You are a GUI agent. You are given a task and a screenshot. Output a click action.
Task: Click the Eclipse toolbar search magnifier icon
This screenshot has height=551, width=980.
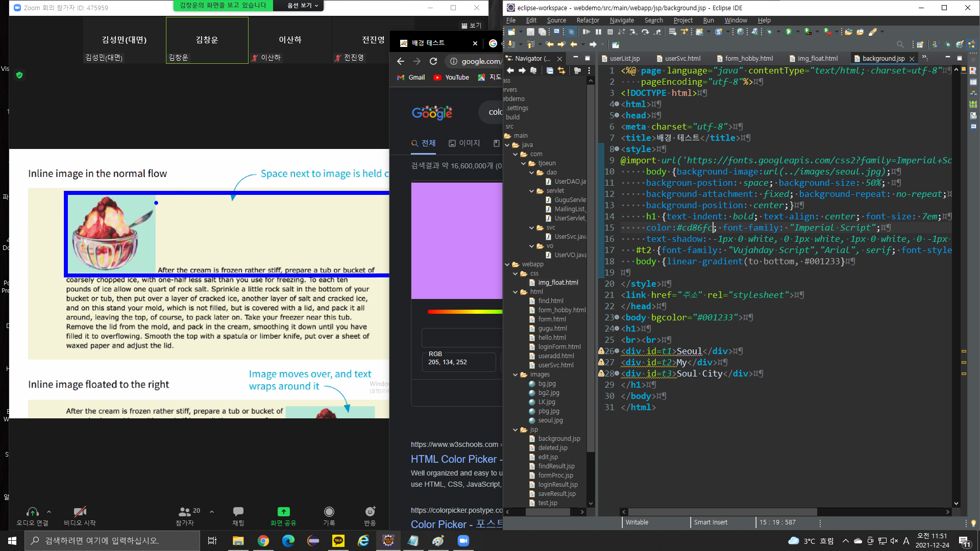point(900,45)
